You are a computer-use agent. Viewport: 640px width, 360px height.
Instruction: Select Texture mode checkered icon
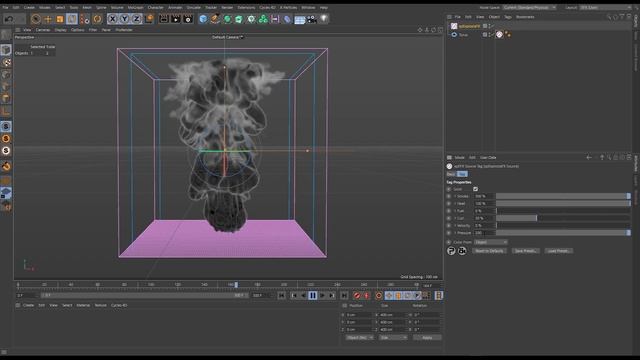6,62
